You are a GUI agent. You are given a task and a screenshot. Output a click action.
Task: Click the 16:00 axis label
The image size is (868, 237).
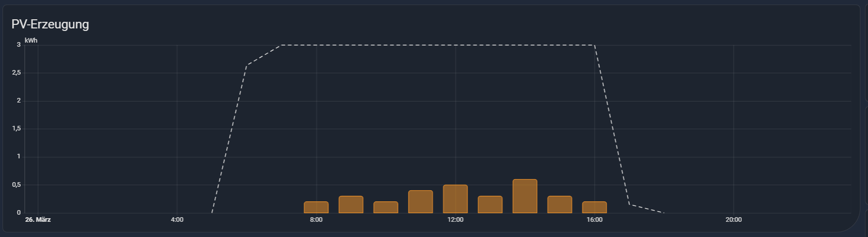point(595,220)
